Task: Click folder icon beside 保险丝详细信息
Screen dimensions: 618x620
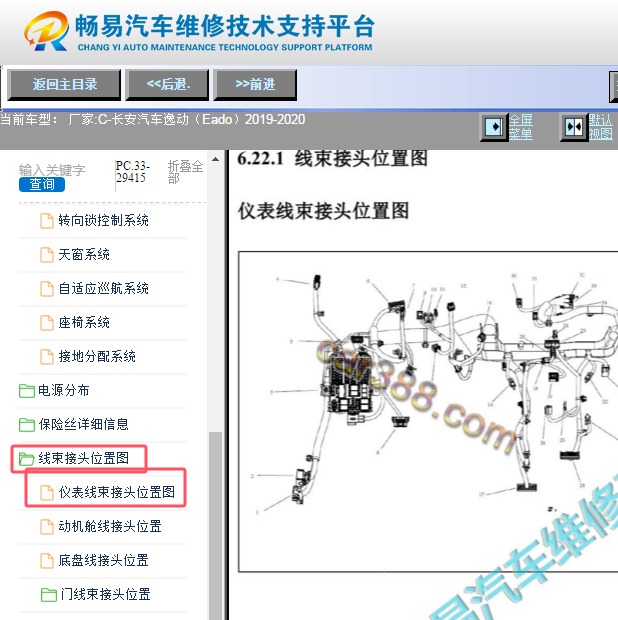Action: (27, 425)
